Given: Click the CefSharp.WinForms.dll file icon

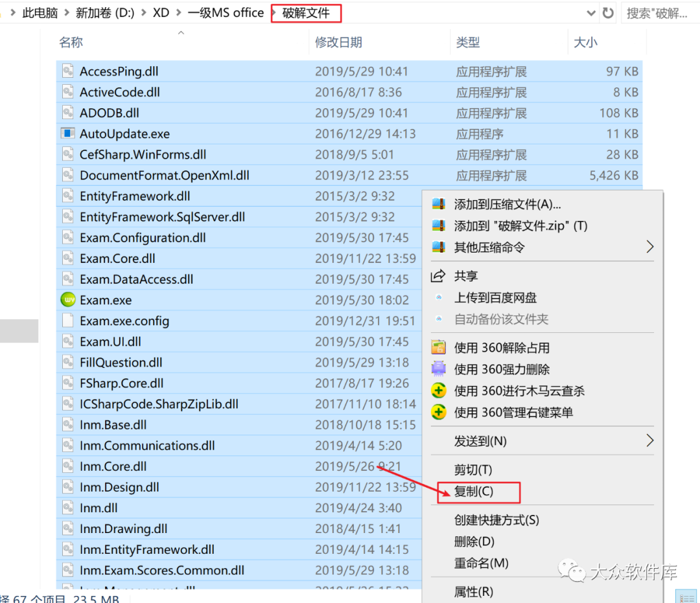Looking at the screenshot, I should (67, 154).
